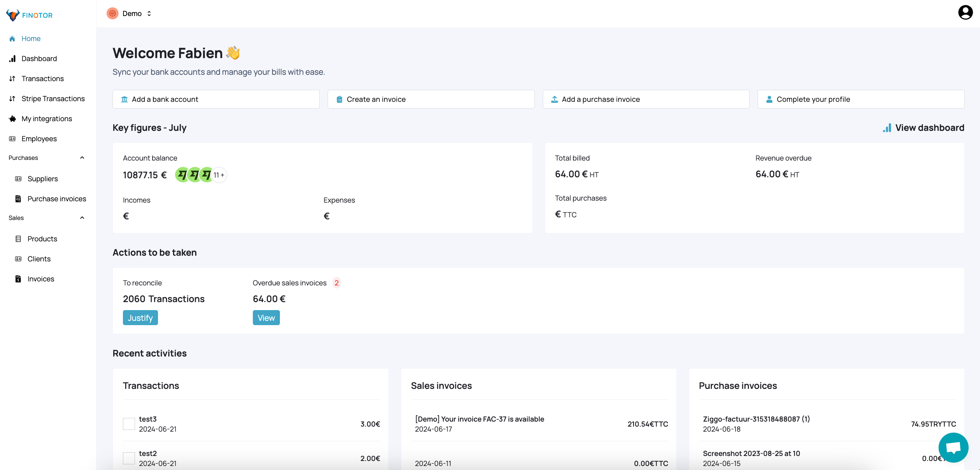Open the Demo organization switcher
Viewport: 980px width, 470px height.
tap(130, 13)
